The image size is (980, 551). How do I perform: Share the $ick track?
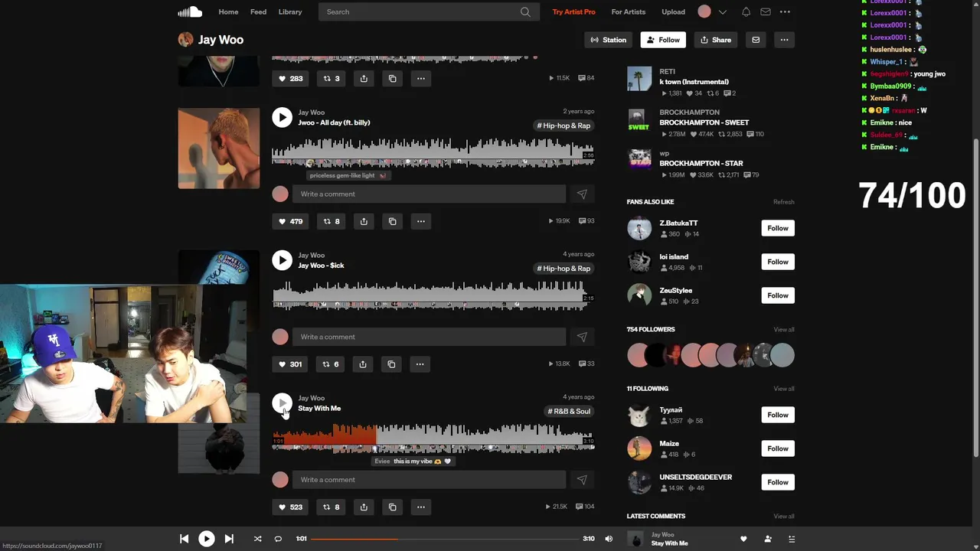(x=363, y=364)
